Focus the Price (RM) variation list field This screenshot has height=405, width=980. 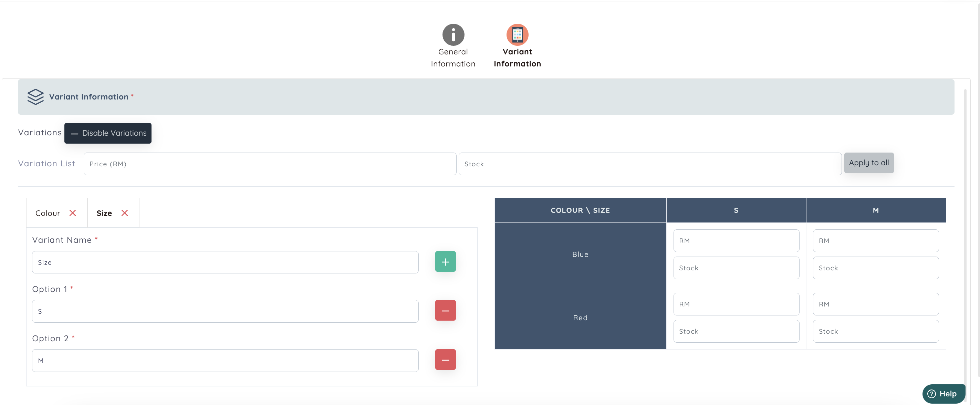(269, 164)
